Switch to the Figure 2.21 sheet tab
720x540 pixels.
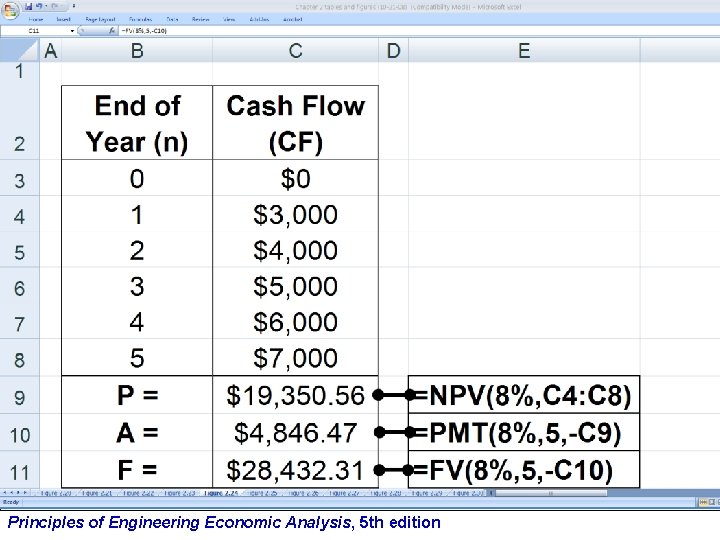pyautogui.click(x=96, y=493)
